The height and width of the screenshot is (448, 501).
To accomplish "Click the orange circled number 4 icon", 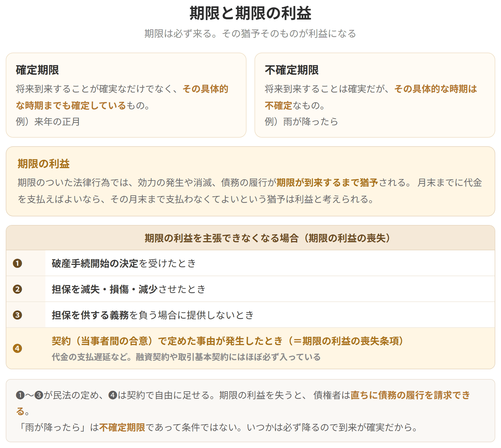I will click(x=18, y=349).
